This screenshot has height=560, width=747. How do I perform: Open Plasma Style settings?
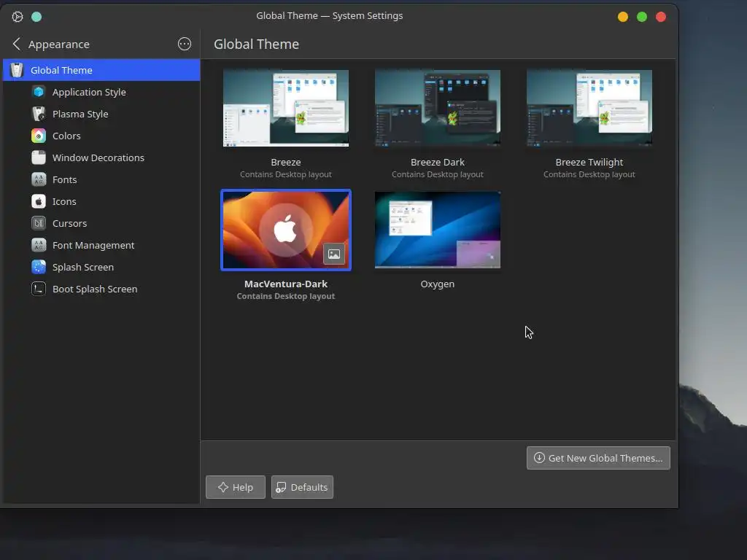[101, 114]
